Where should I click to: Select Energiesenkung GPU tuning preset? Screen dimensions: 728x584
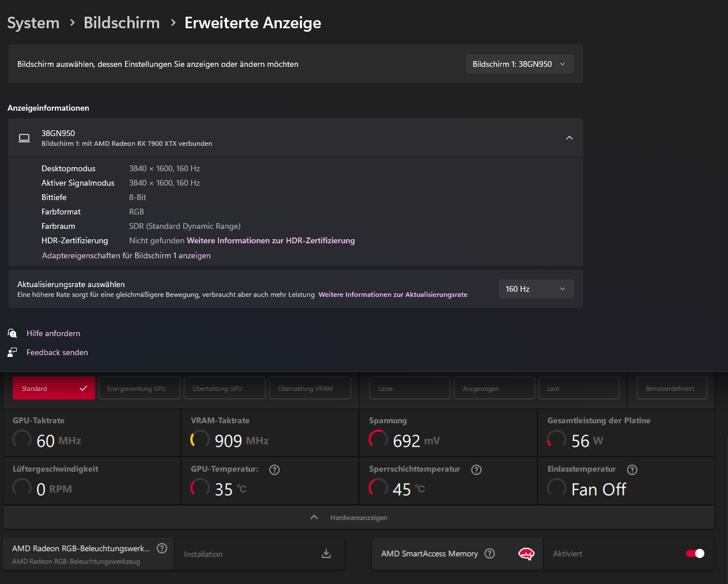click(x=139, y=388)
